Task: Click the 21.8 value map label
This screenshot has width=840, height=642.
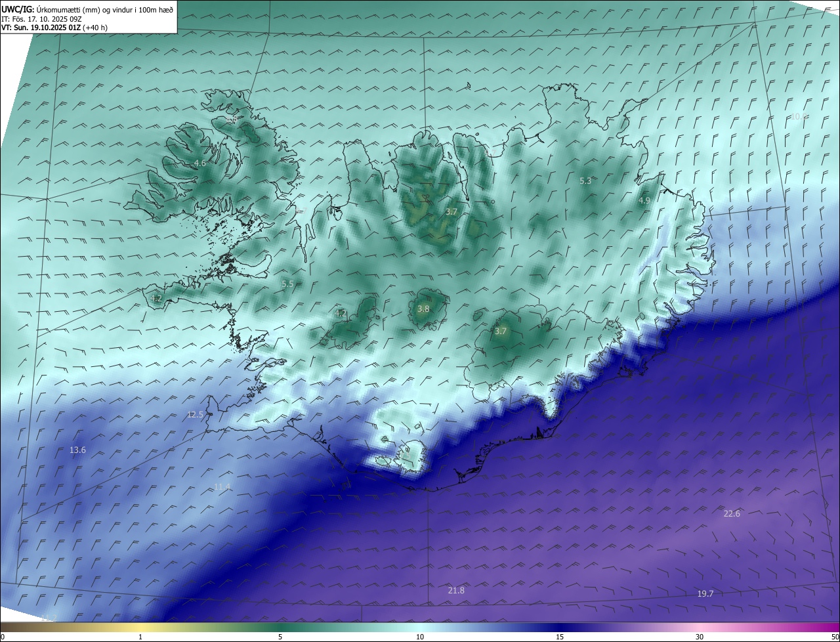Action: click(x=456, y=590)
